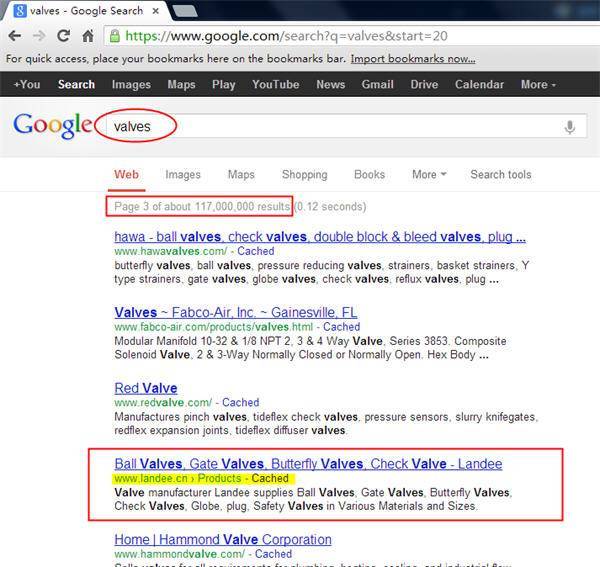Click the green padlock in address bar
This screenshot has height=567, width=600.
[x=114, y=36]
